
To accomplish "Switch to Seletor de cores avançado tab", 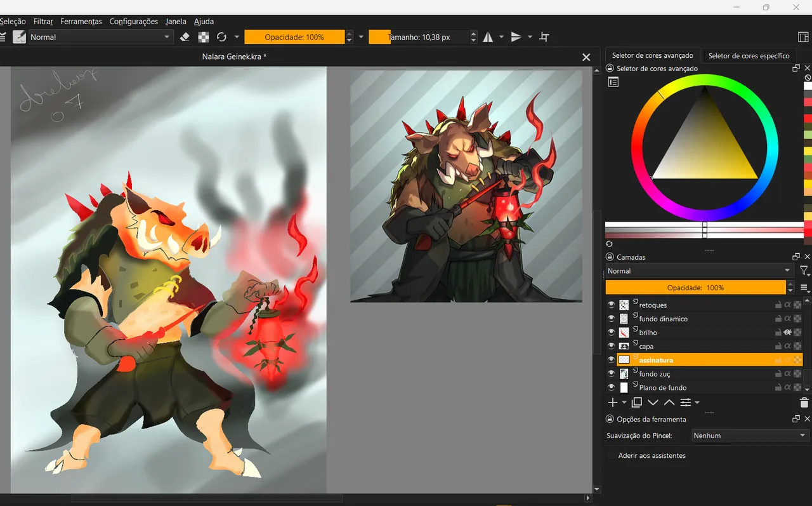I will 653,56.
